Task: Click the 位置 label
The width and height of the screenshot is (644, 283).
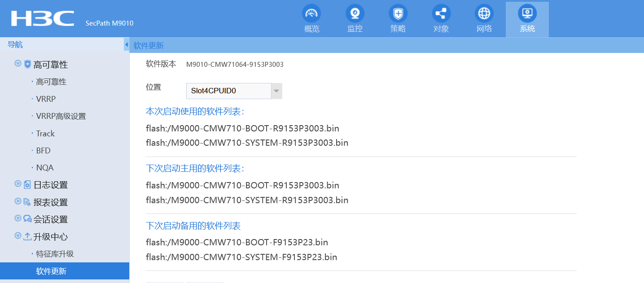Action: tap(153, 87)
